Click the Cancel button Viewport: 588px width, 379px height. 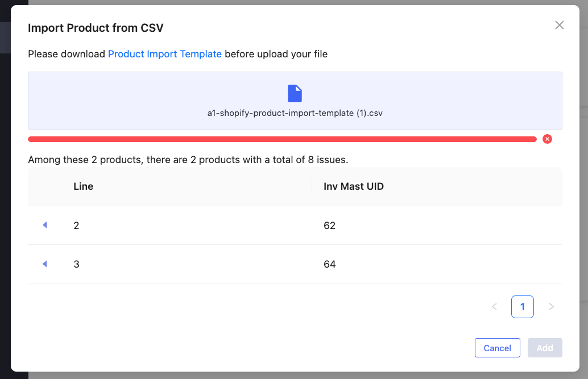[497, 348]
